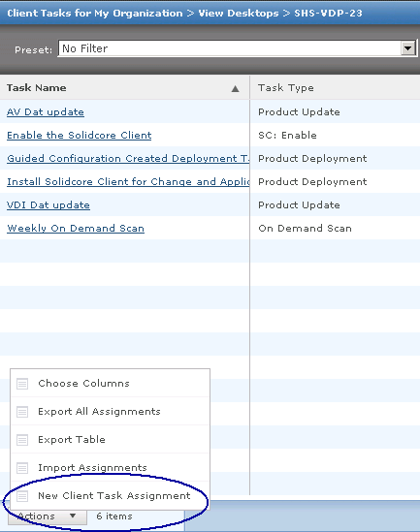
Task: Click the icon beside Export Table
Action: (x=22, y=440)
